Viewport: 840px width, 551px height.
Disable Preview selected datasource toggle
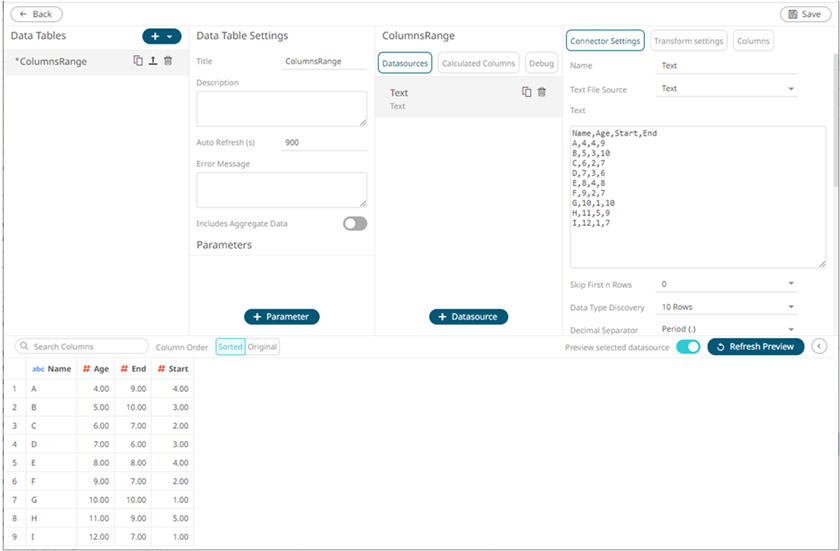pyautogui.click(x=688, y=346)
